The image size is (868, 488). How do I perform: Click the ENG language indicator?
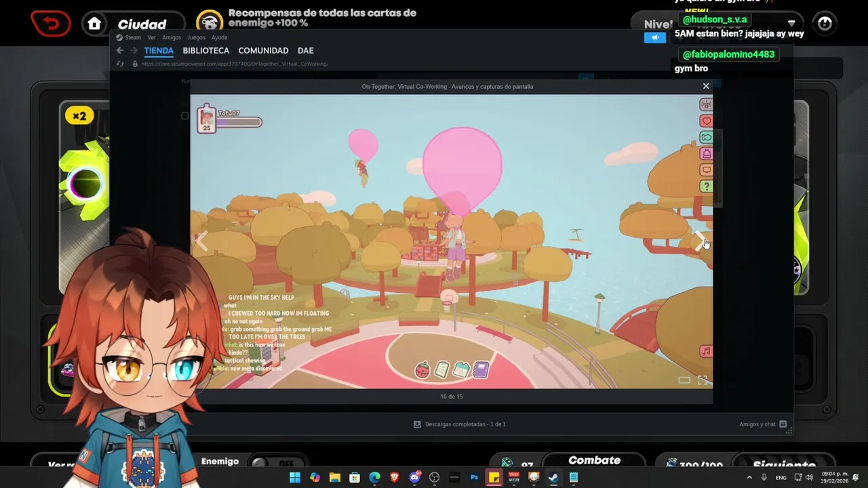pos(781,477)
